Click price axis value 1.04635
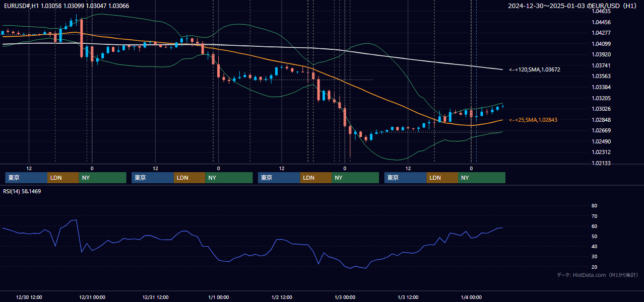 (601, 11)
